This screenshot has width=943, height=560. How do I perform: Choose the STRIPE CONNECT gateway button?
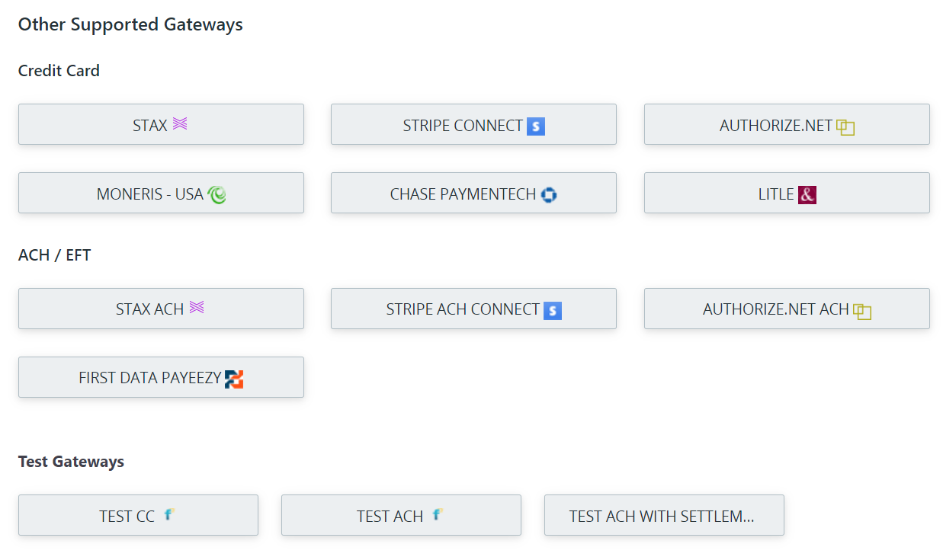point(473,124)
